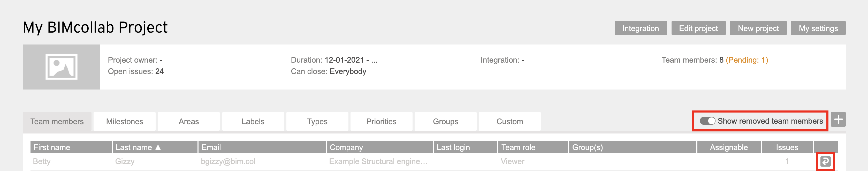The image size is (868, 171).
Task: Click the restore team member icon
Action: click(x=825, y=161)
